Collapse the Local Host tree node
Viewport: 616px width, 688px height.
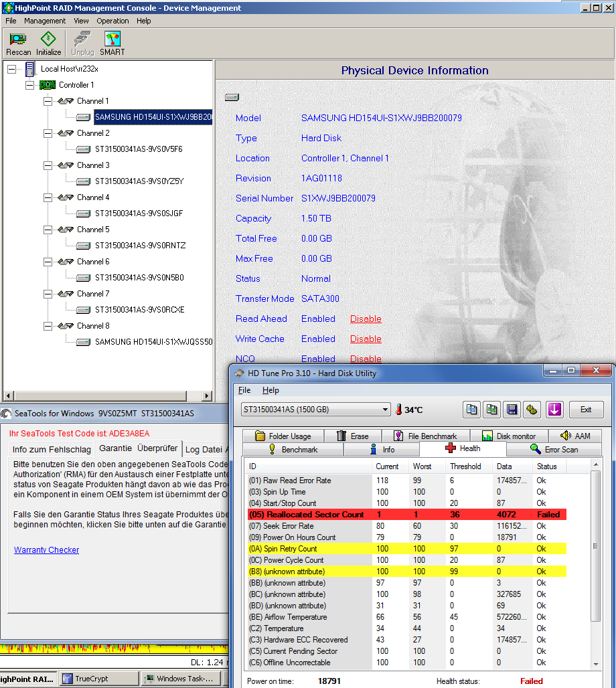pyautogui.click(x=12, y=69)
